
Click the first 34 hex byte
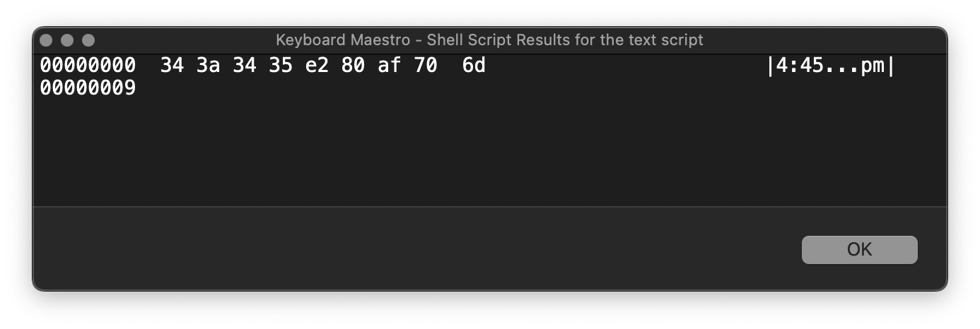[x=172, y=66]
